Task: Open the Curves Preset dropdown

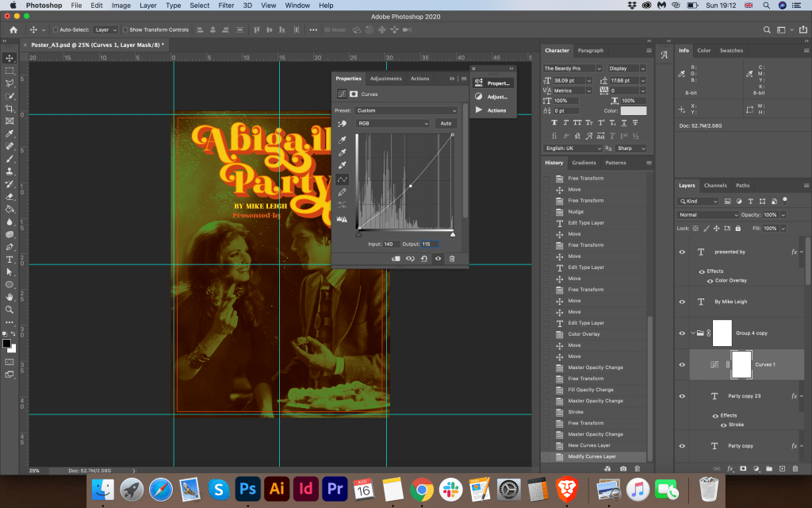Action: pos(406,110)
